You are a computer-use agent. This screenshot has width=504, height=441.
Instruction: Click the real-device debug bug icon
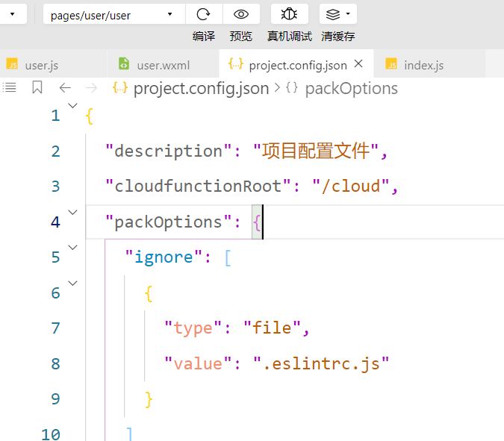(289, 14)
